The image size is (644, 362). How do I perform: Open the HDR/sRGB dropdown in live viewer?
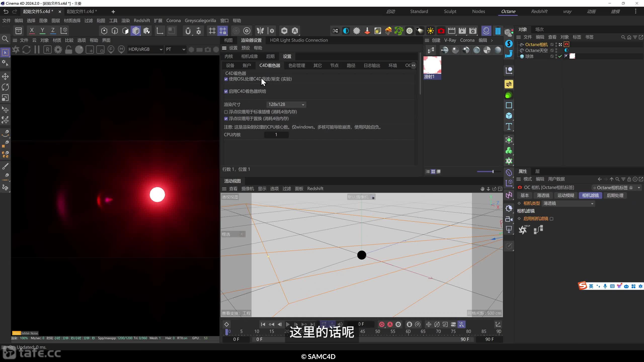click(x=145, y=49)
